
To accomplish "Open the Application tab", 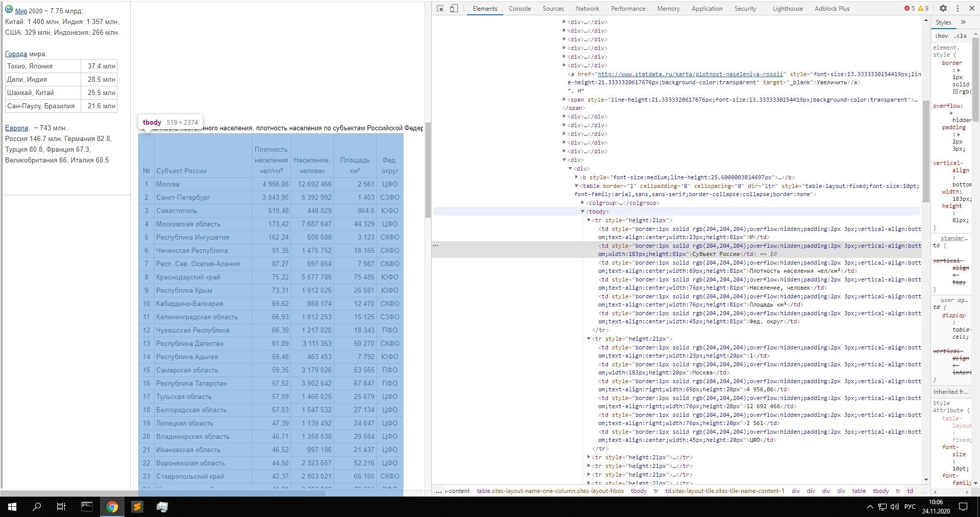I will point(707,9).
